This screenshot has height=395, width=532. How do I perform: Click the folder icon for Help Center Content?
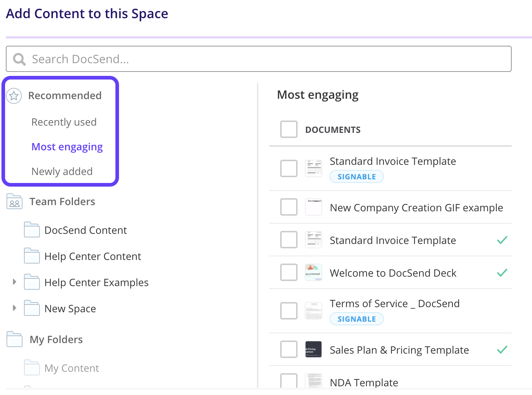pos(32,256)
